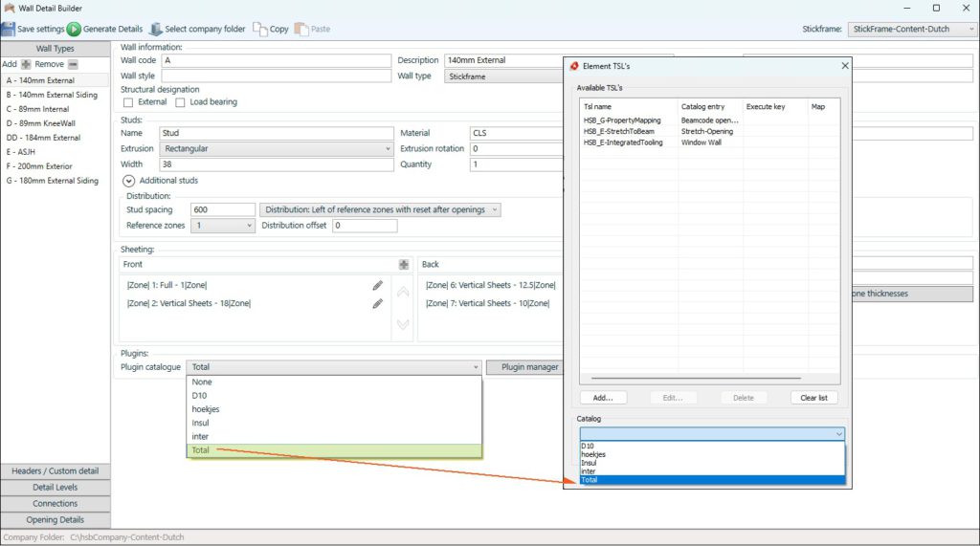The width and height of the screenshot is (980, 546).
Task: Select wall type D - 89mm KneeWall
Action: [40, 123]
